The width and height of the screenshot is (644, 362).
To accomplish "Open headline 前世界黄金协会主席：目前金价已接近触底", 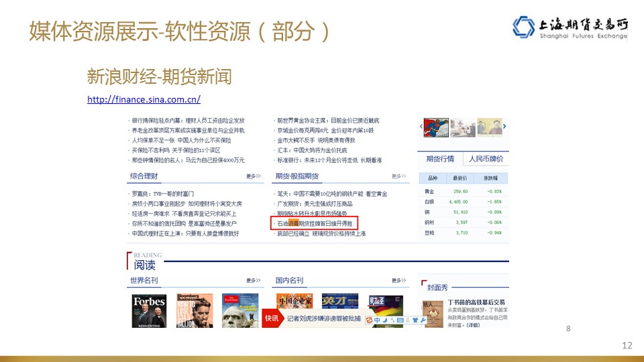I will click(328, 121).
